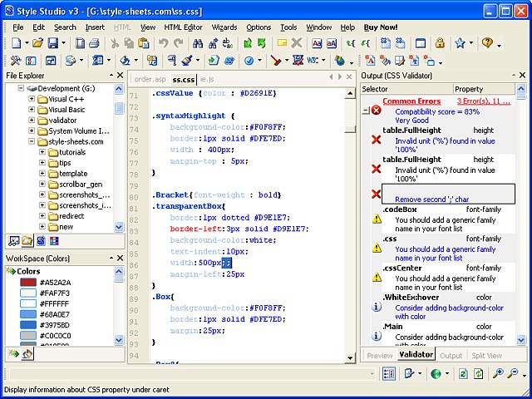Click the editor scroll down arrow
532x399 pixels.
click(x=350, y=358)
